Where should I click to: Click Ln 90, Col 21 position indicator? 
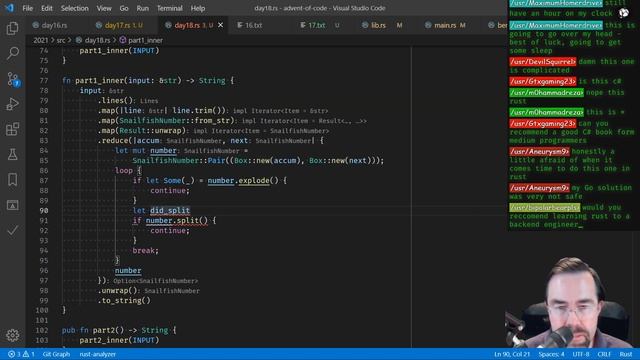(x=512, y=354)
